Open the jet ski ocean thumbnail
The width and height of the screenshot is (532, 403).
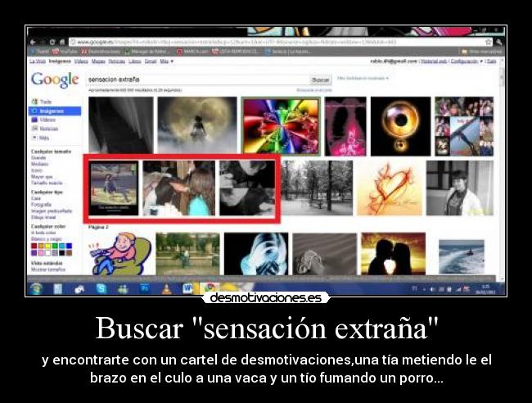[x=462, y=256]
